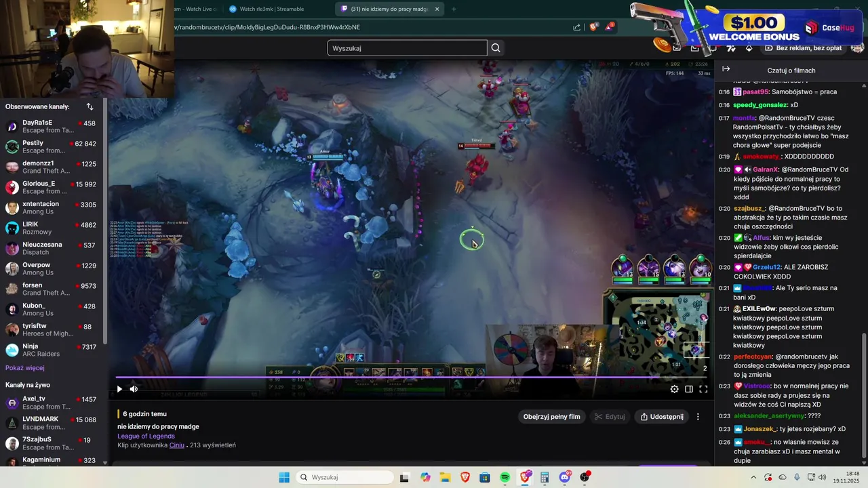Click the system tray microphone icon
Image resolution: width=868 pixels, height=488 pixels.
tap(797, 477)
